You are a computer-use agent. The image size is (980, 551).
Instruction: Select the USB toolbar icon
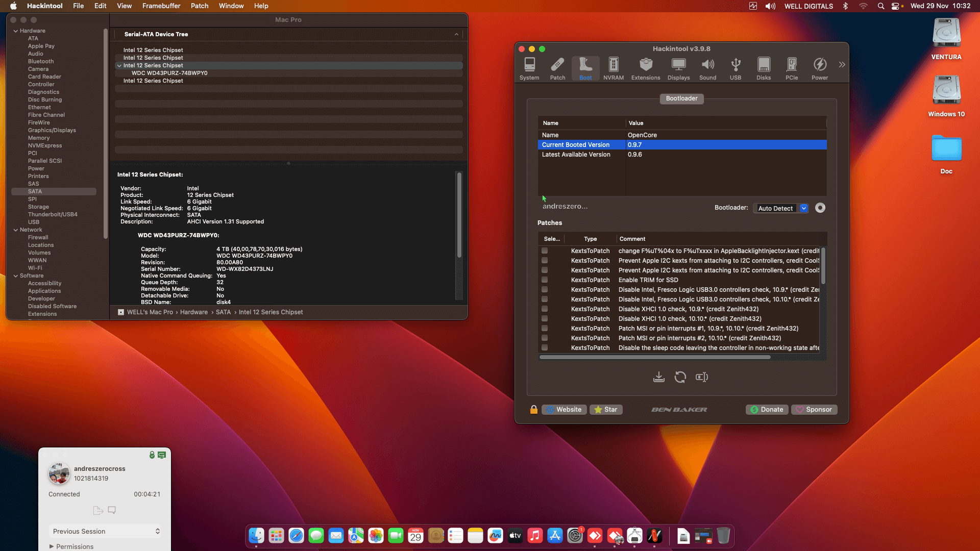tap(735, 68)
